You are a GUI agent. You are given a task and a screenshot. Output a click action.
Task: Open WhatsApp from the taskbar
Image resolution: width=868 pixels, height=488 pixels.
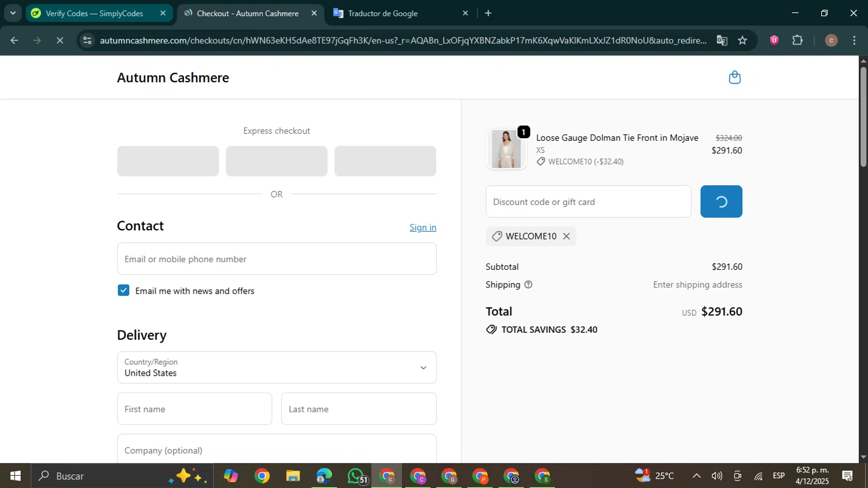pyautogui.click(x=356, y=476)
